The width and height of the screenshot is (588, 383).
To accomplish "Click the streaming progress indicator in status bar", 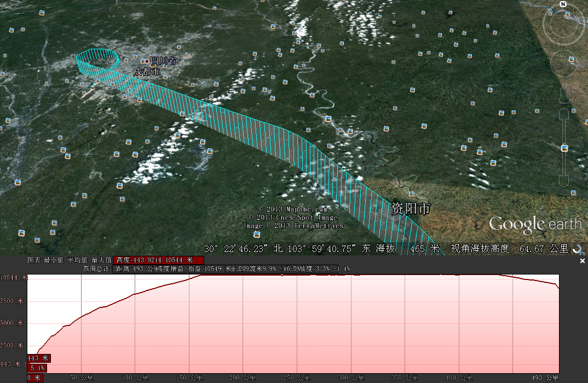I will pyautogui.click(x=577, y=249).
